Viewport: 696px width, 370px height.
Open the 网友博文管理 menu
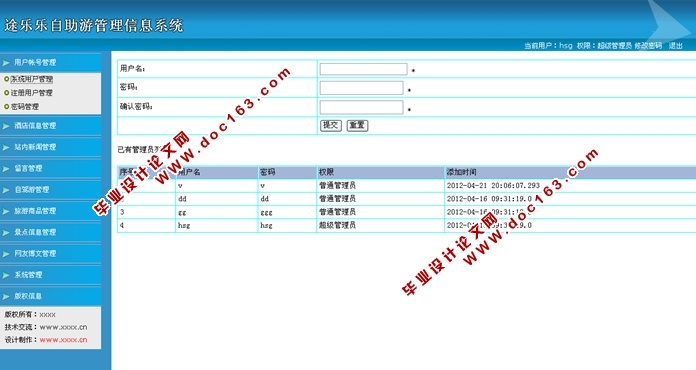35,253
